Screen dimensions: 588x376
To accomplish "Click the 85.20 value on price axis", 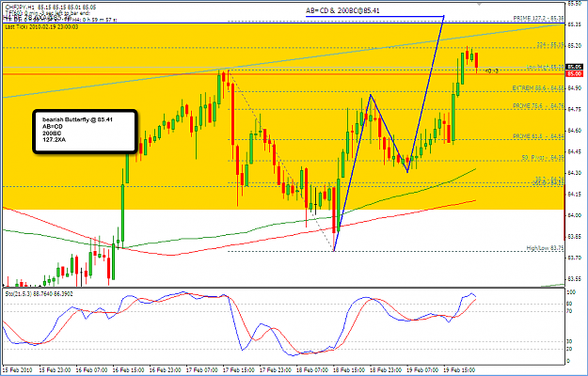I will (x=574, y=45).
